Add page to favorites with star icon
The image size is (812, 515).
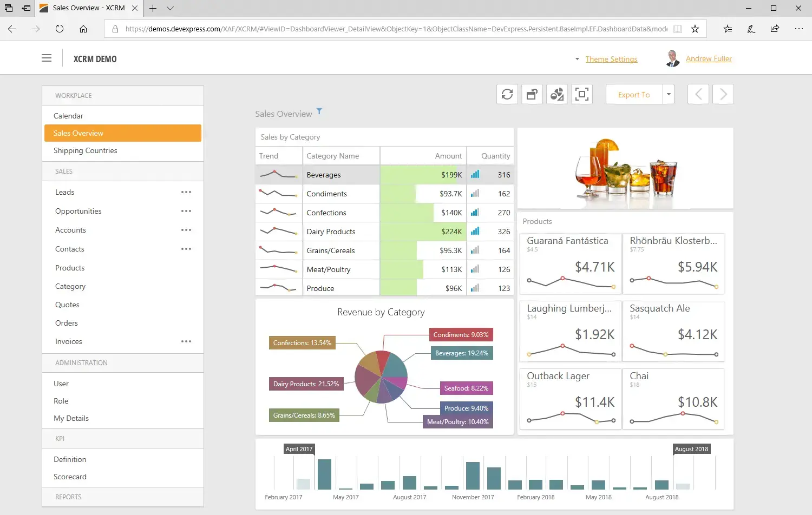click(x=695, y=29)
